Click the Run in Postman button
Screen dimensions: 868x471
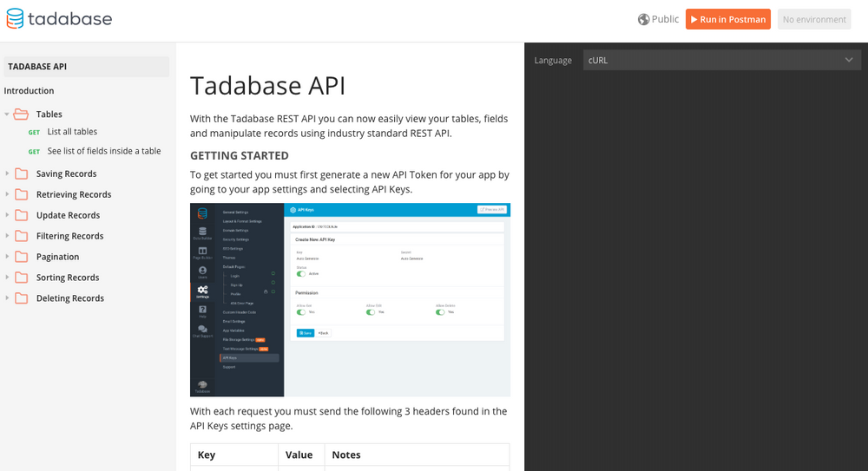click(728, 19)
